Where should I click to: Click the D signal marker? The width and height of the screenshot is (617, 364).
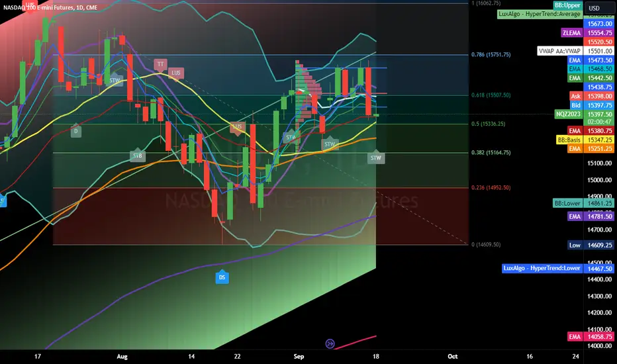[76, 131]
